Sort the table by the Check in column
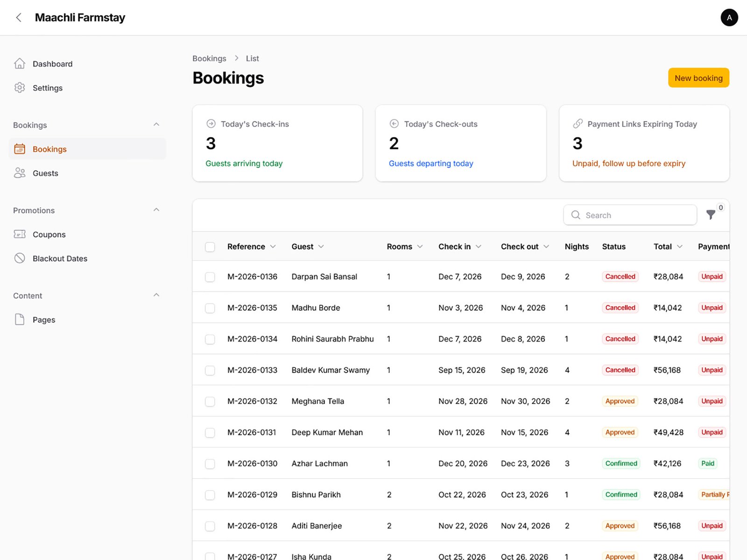Viewport: 747px width, 560px height. click(460, 246)
